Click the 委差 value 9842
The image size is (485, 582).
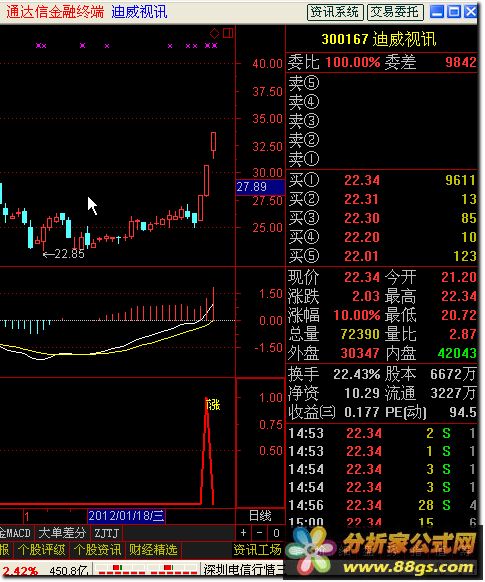point(461,62)
